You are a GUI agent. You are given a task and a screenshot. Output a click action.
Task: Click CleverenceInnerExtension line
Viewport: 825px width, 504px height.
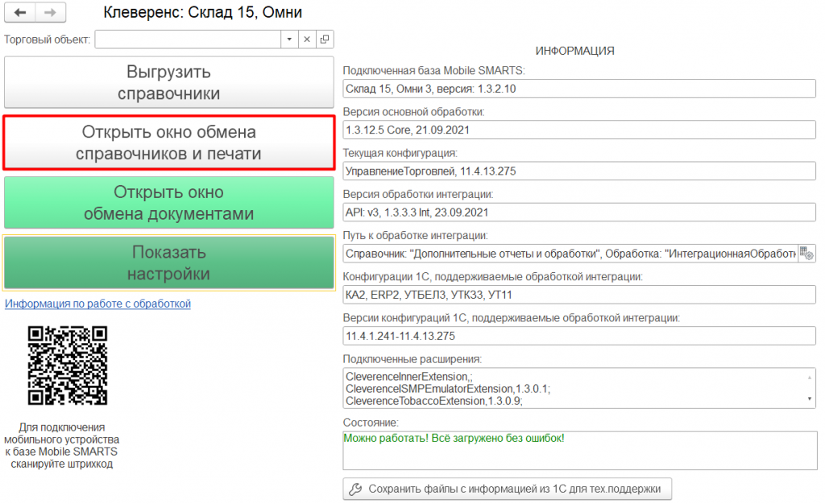tap(408, 377)
